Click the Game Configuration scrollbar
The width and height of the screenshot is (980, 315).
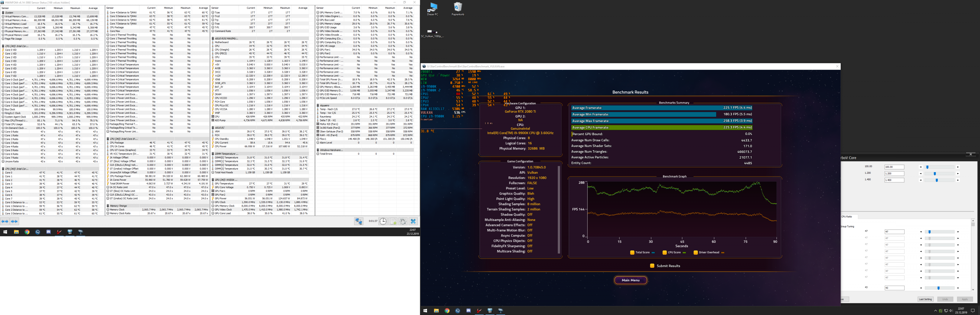[x=559, y=210]
